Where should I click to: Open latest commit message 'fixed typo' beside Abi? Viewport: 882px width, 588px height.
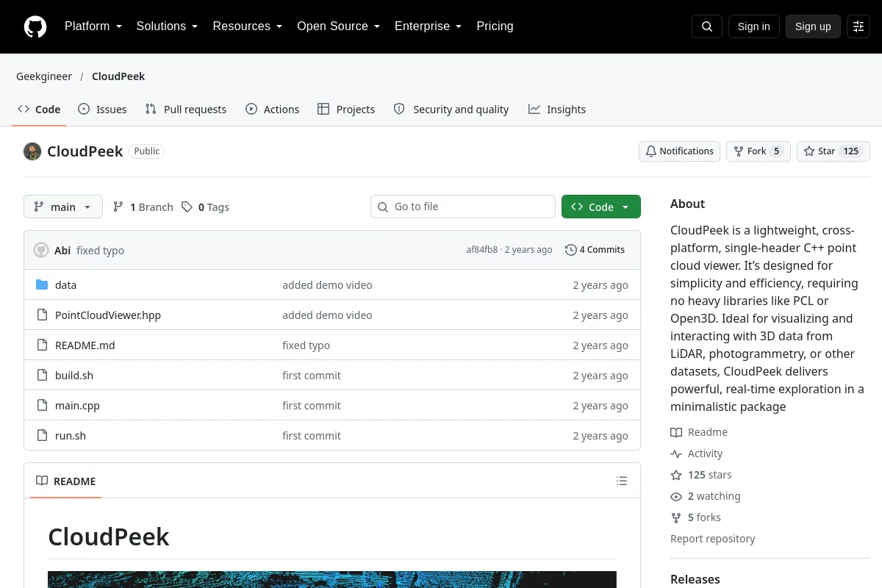pyautogui.click(x=100, y=251)
